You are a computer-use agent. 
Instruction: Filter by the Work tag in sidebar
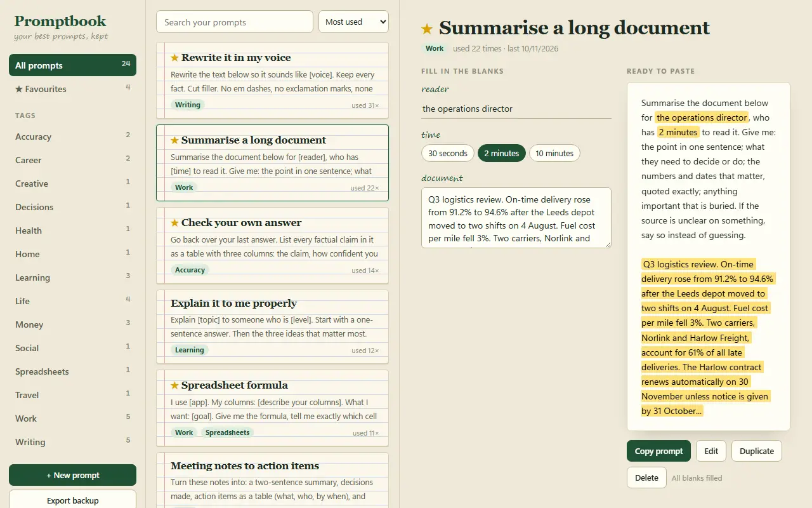coord(72,418)
